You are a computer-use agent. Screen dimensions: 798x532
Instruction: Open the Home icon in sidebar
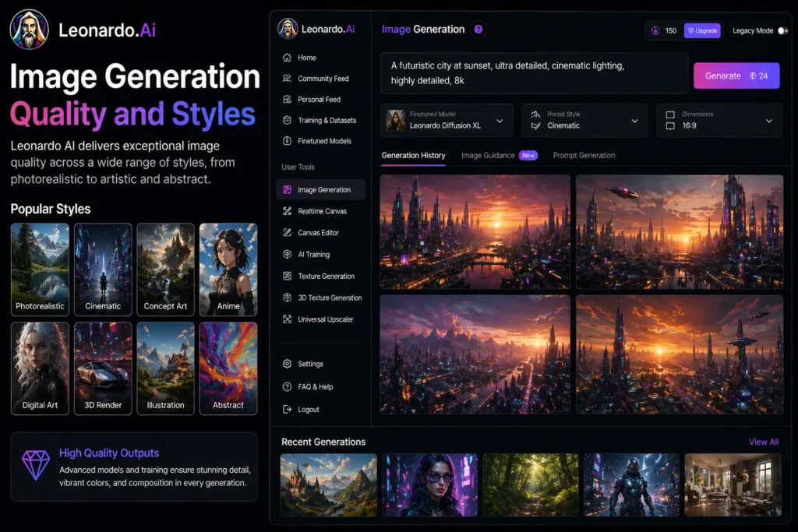(287, 58)
